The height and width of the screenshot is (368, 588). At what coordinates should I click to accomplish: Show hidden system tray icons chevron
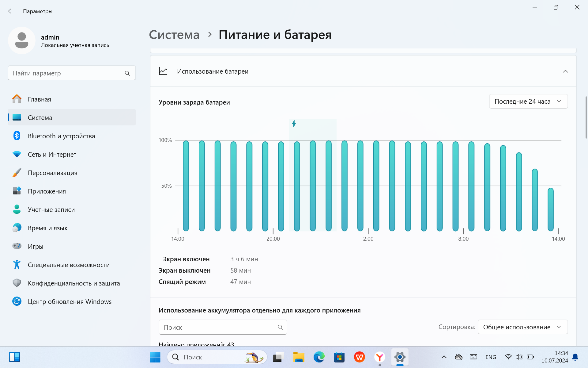pos(444,357)
